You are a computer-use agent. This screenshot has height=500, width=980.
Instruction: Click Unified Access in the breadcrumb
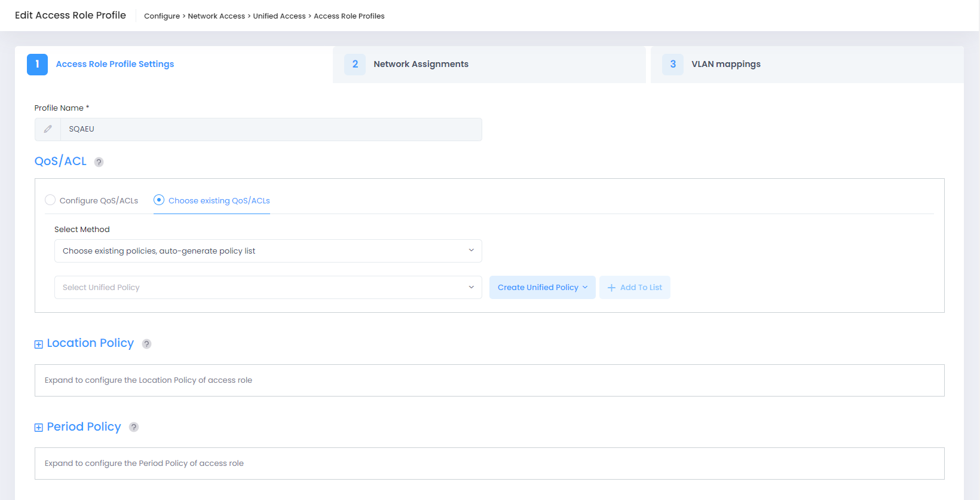(x=279, y=16)
